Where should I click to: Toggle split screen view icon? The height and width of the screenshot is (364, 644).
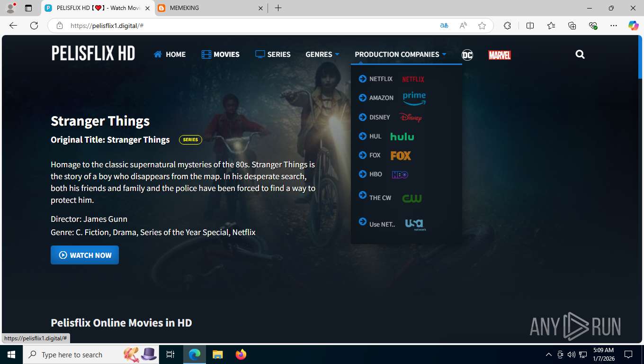(x=530, y=26)
